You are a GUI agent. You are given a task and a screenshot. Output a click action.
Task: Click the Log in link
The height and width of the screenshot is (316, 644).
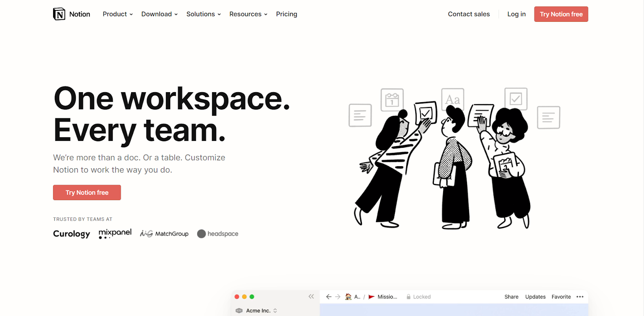pyautogui.click(x=516, y=14)
